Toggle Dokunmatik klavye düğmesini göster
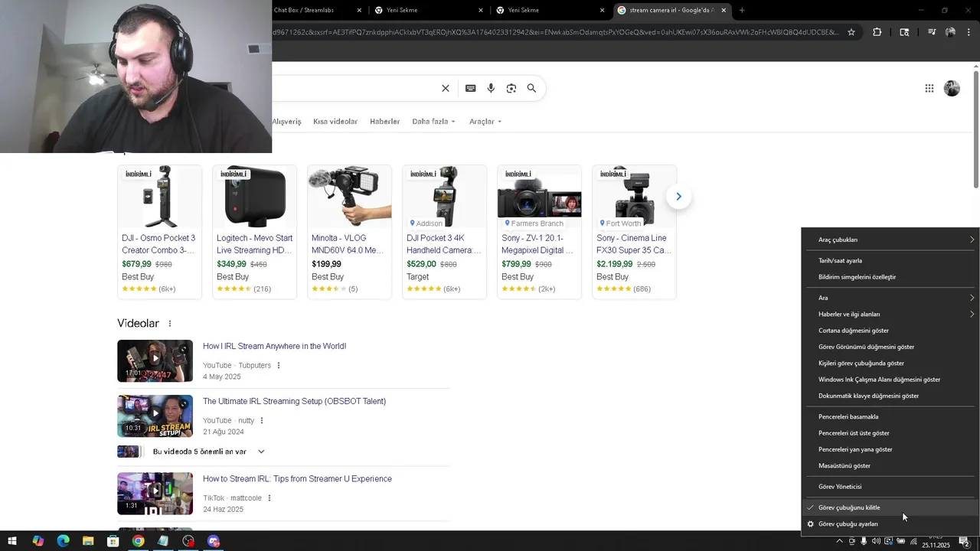The height and width of the screenshot is (551, 980). pos(890,396)
